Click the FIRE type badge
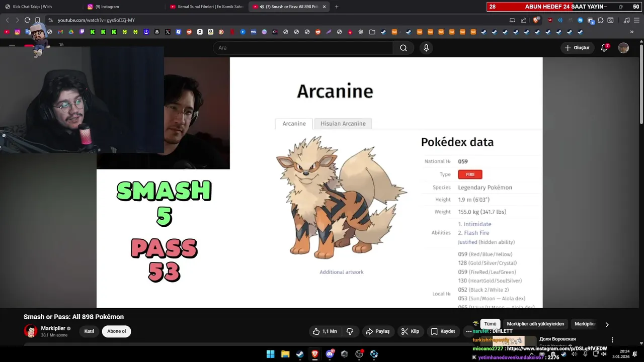The image size is (644, 362). coord(470,174)
